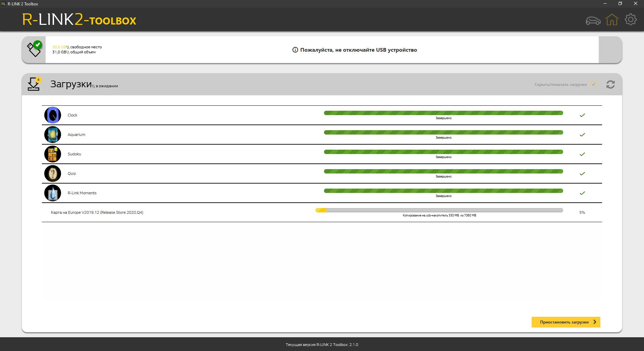Click the downloads icon with badge 6
The width and height of the screenshot is (644, 351).
(x=34, y=84)
